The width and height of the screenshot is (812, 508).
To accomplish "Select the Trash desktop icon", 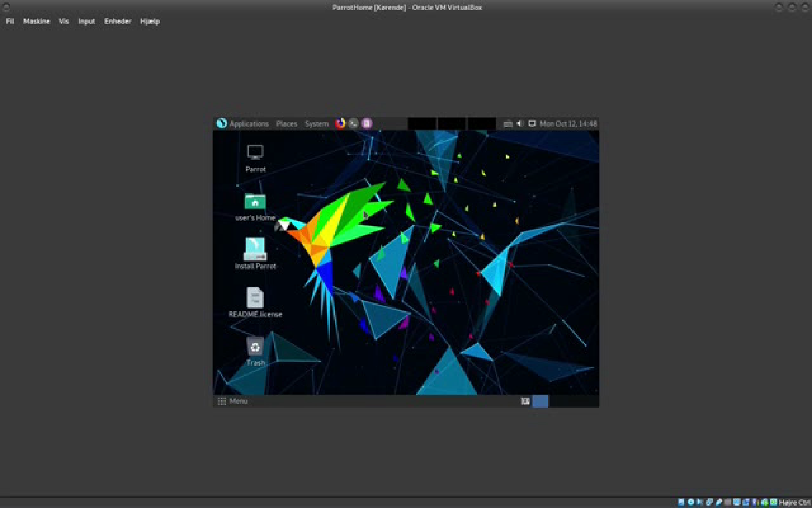I will click(x=255, y=352).
